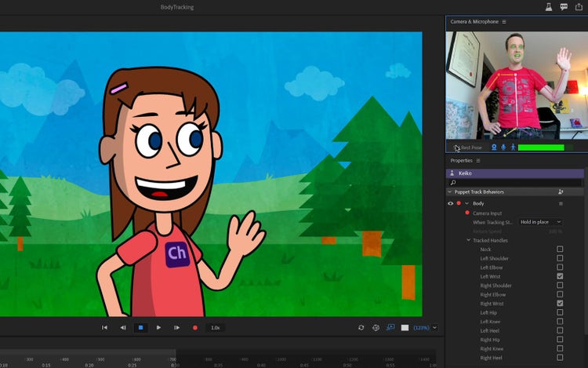
Task: Step back one frame
Action: click(122, 327)
